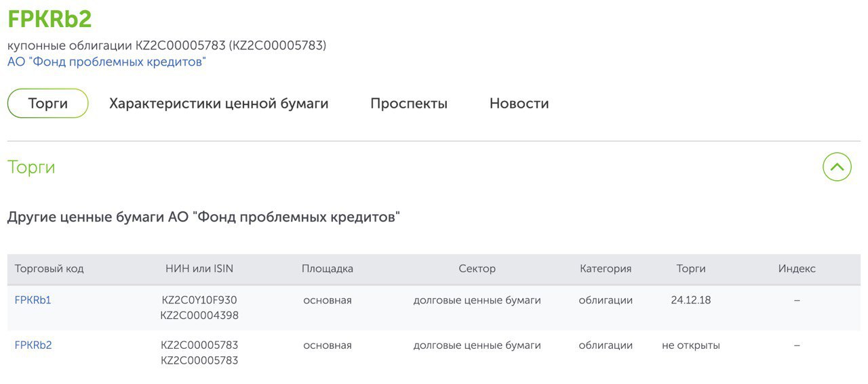Click the FPKRb2 page title

(x=50, y=19)
